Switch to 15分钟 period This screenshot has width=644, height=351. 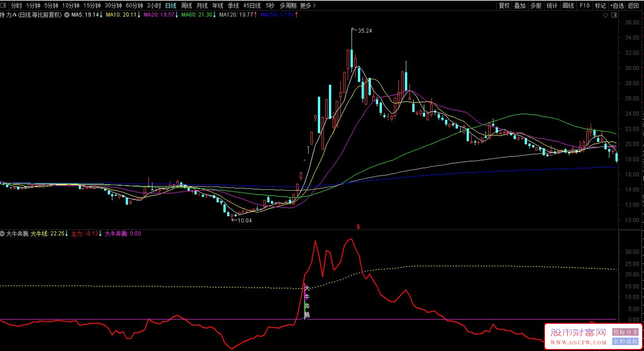point(92,6)
